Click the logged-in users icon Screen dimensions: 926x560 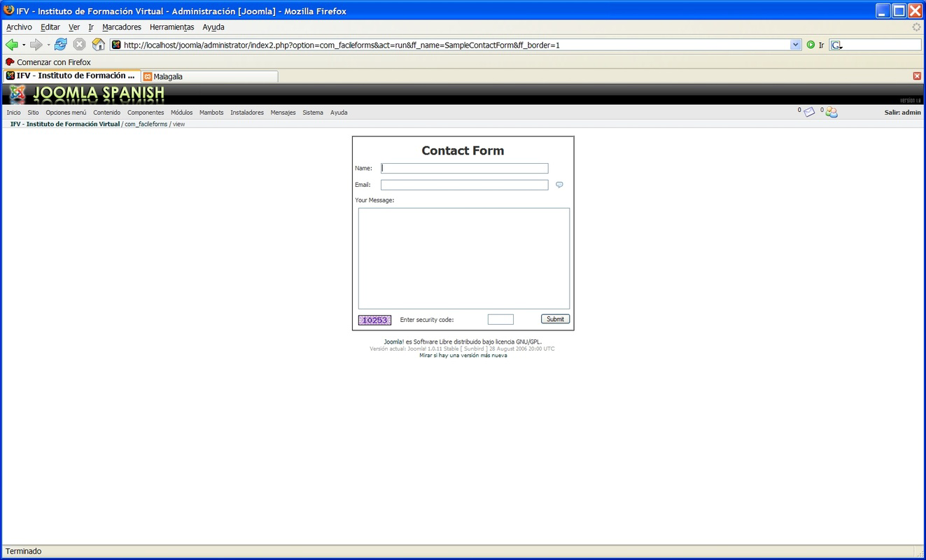tap(832, 112)
